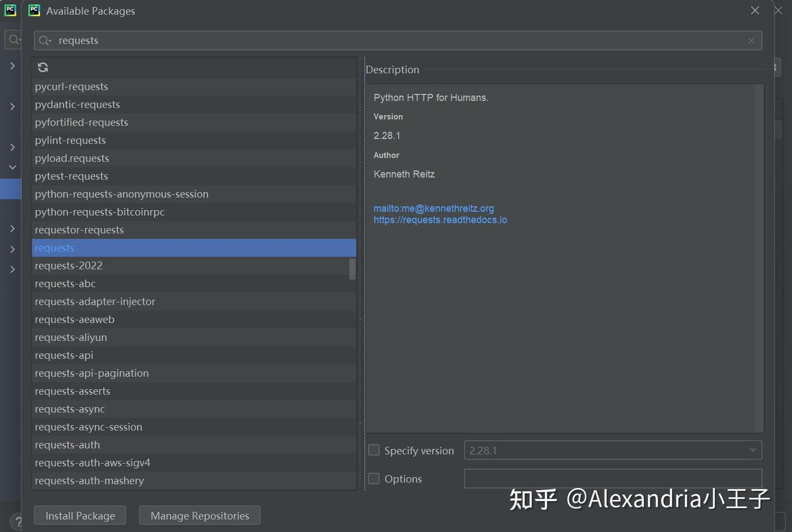Close the Available Packages dialog

point(755,10)
